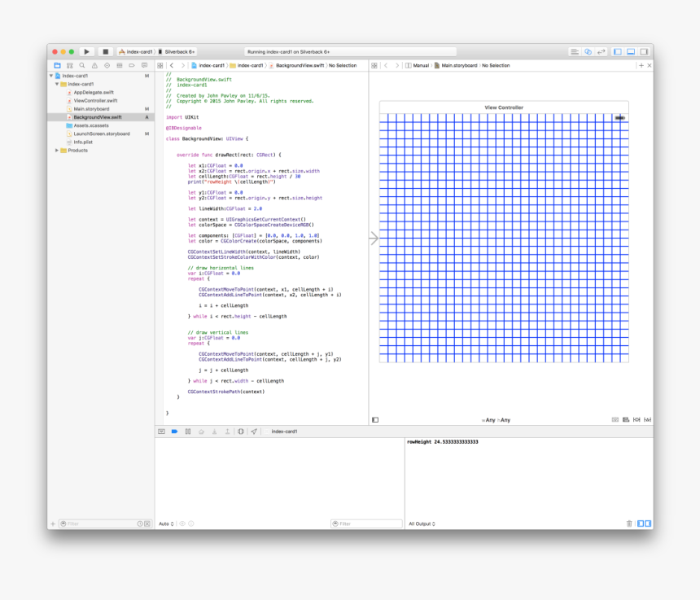Open the Manual jump bar menu
This screenshot has height=600, width=700.
421,64
